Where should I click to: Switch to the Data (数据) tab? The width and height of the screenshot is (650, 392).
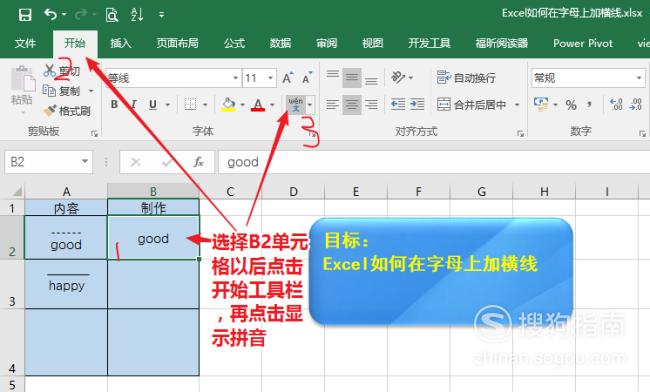tap(281, 43)
